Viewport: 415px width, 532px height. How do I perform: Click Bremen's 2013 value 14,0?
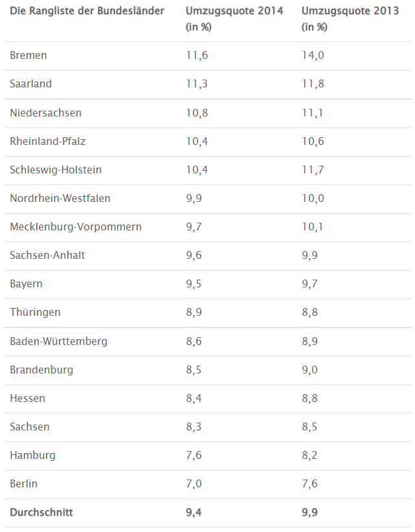click(313, 55)
